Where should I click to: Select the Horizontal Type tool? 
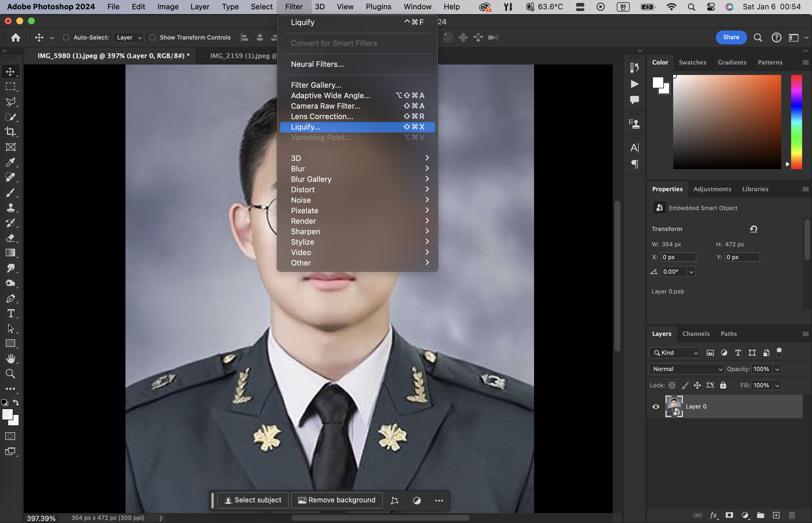[x=10, y=313]
